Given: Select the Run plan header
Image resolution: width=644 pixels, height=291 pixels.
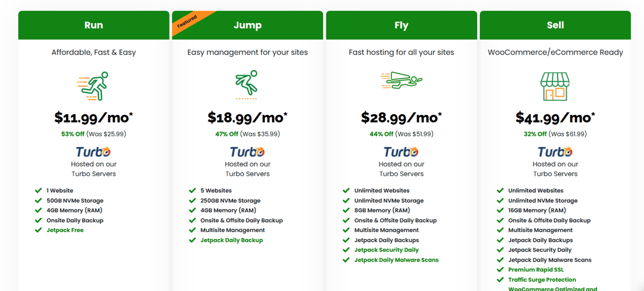Looking at the screenshot, I should 93,25.
